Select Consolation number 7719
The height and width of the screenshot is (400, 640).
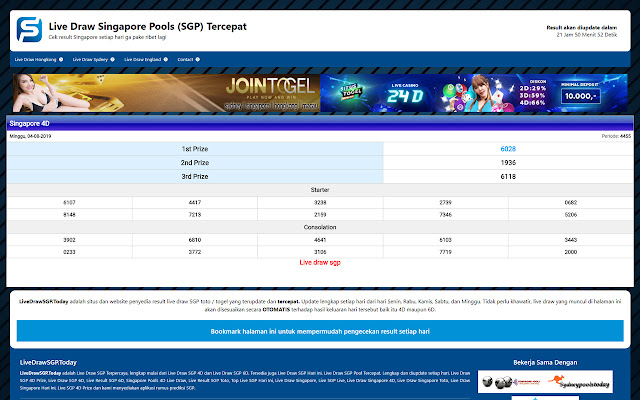click(x=445, y=252)
